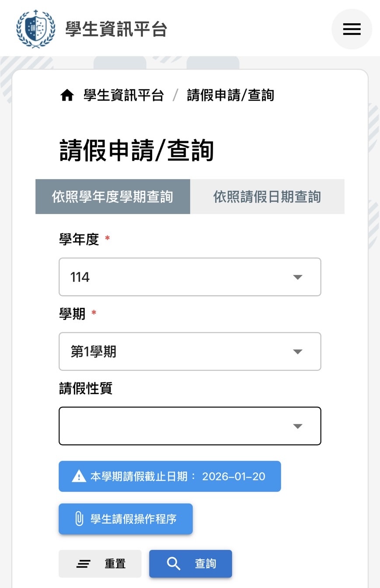Click the magnifier icon inside the 查詢 button

coord(174,563)
